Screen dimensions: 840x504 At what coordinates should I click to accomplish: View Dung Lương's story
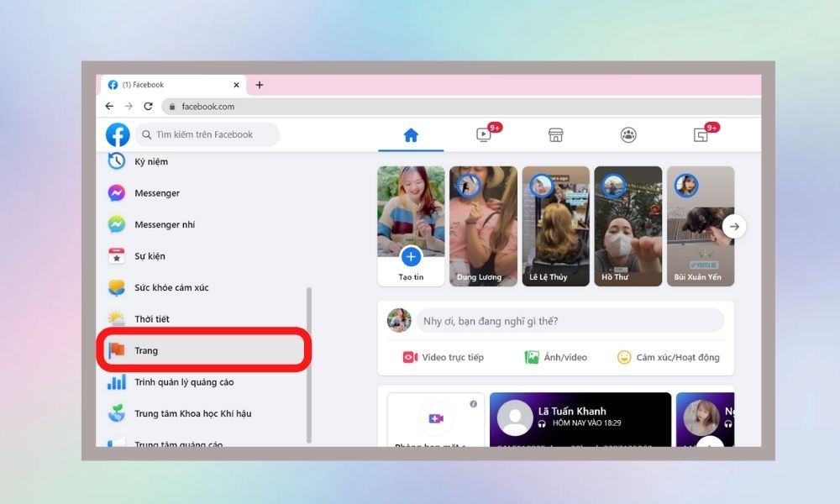point(483,226)
